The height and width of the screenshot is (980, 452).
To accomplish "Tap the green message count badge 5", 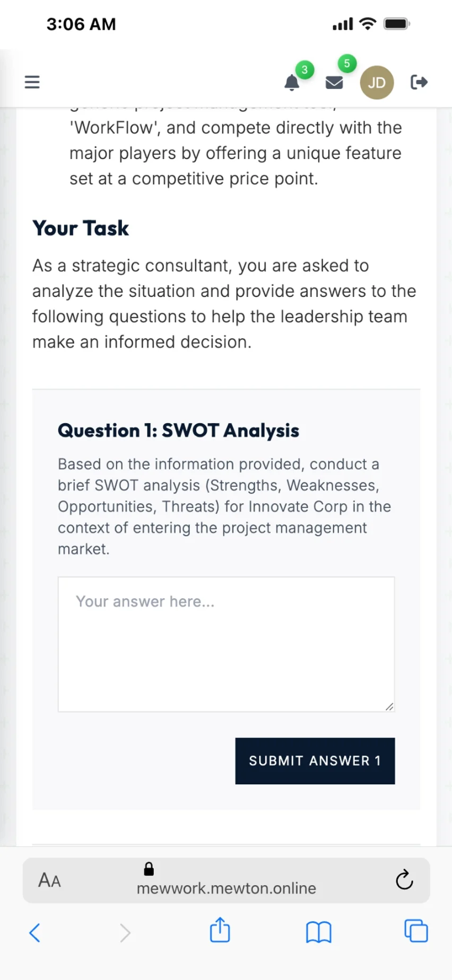I will point(347,64).
